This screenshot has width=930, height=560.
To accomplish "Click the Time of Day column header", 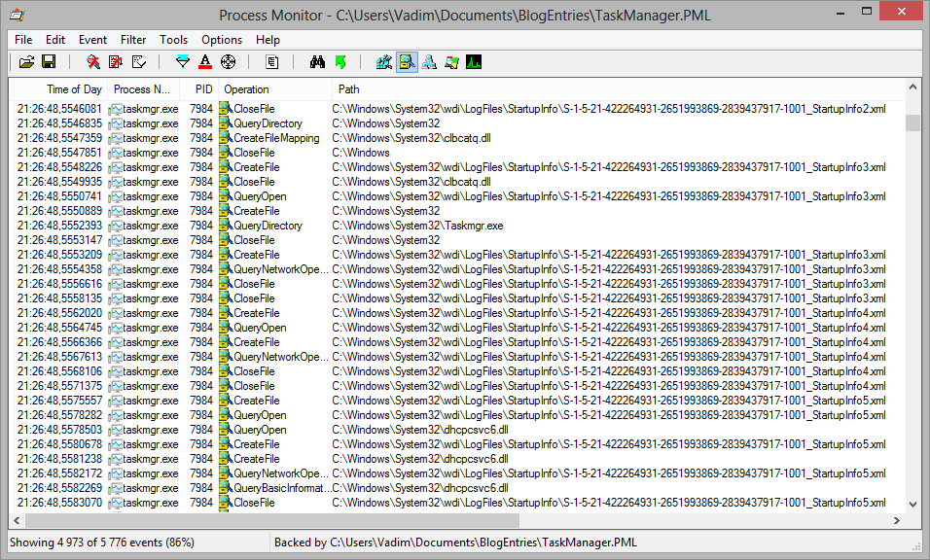I will [58, 89].
